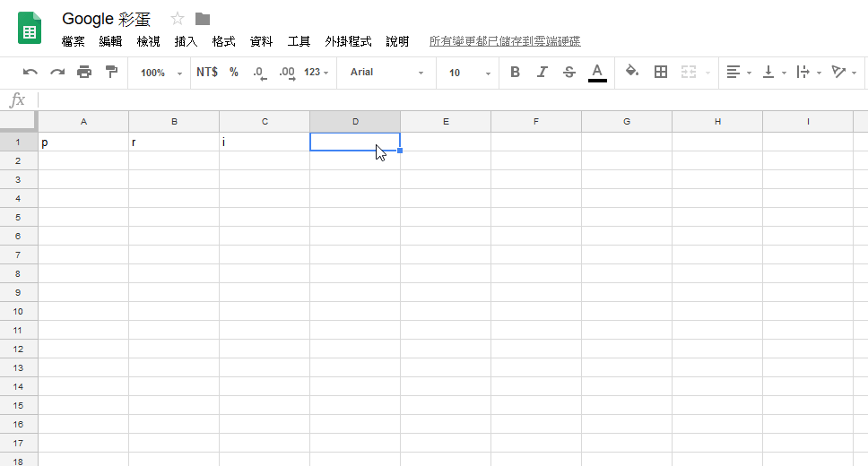Click the redo arrow icon
The image size is (868, 466).
57,72
